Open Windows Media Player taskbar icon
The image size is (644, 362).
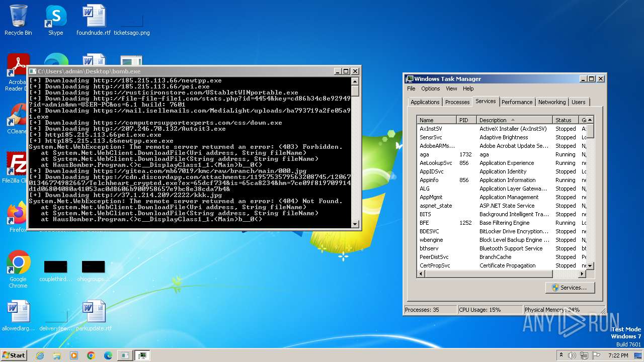click(x=74, y=355)
